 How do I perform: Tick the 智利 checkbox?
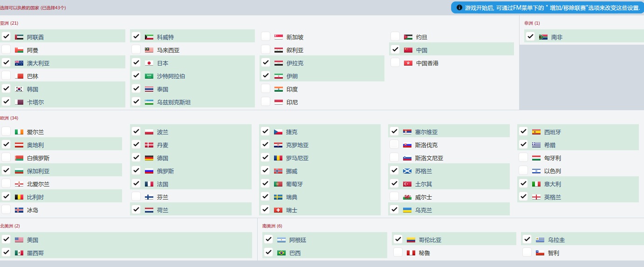(x=527, y=252)
